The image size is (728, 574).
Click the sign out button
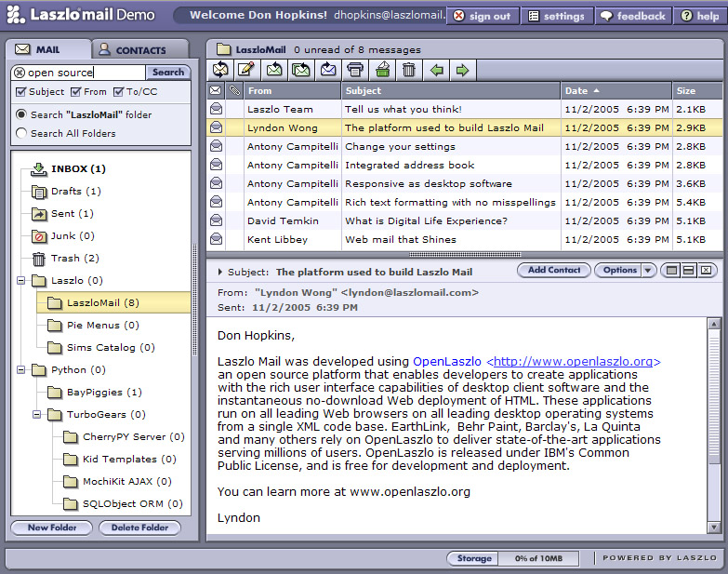coord(483,16)
